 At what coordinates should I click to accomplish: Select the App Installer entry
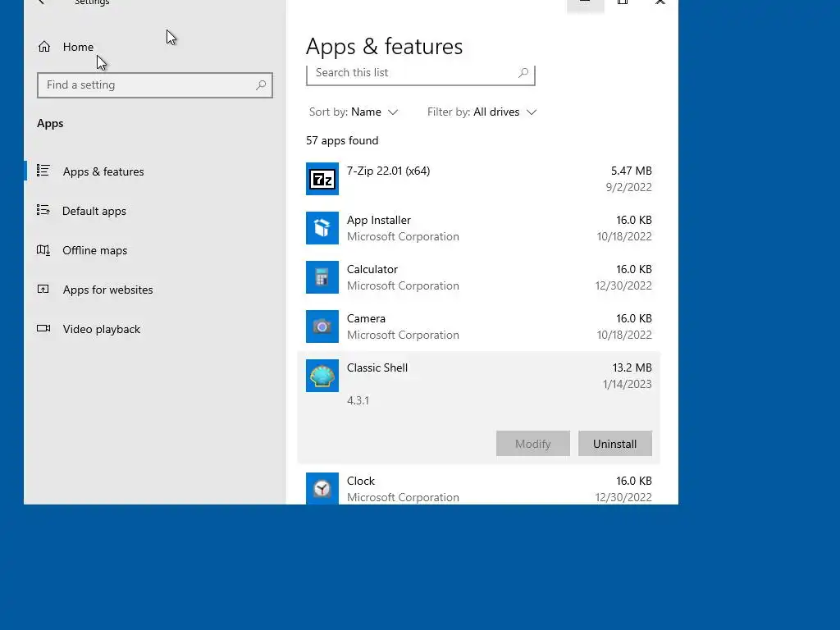click(479, 228)
